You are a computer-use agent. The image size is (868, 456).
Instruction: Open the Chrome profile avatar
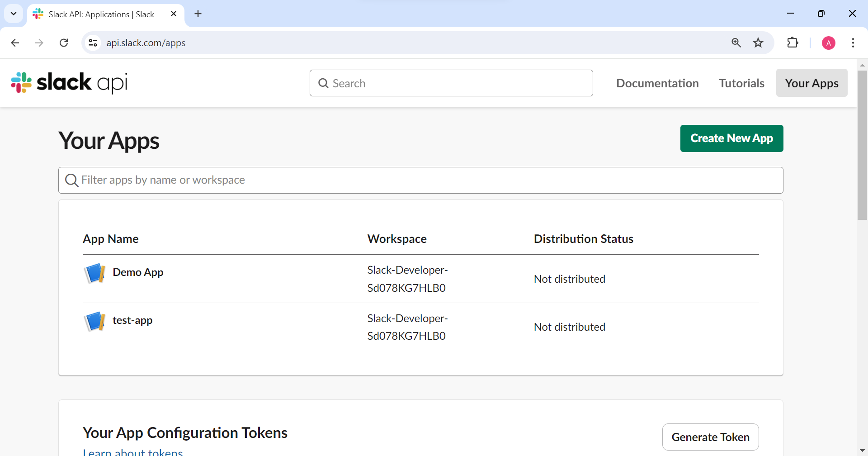point(828,43)
